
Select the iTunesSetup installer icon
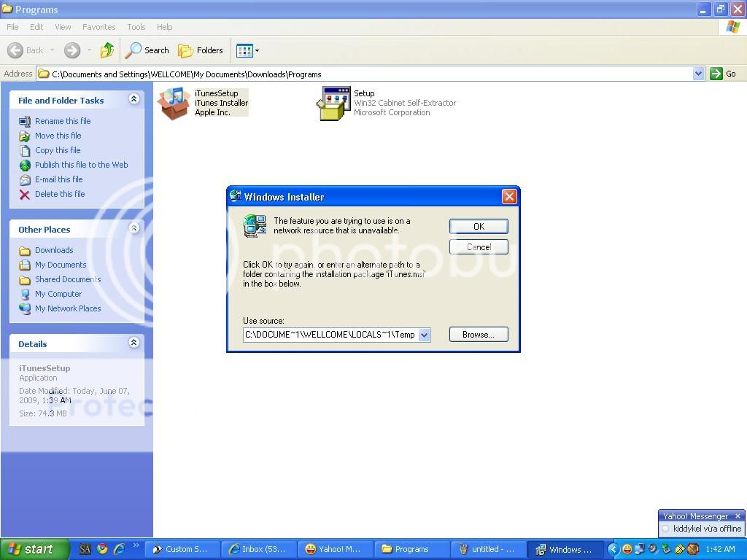point(174,103)
